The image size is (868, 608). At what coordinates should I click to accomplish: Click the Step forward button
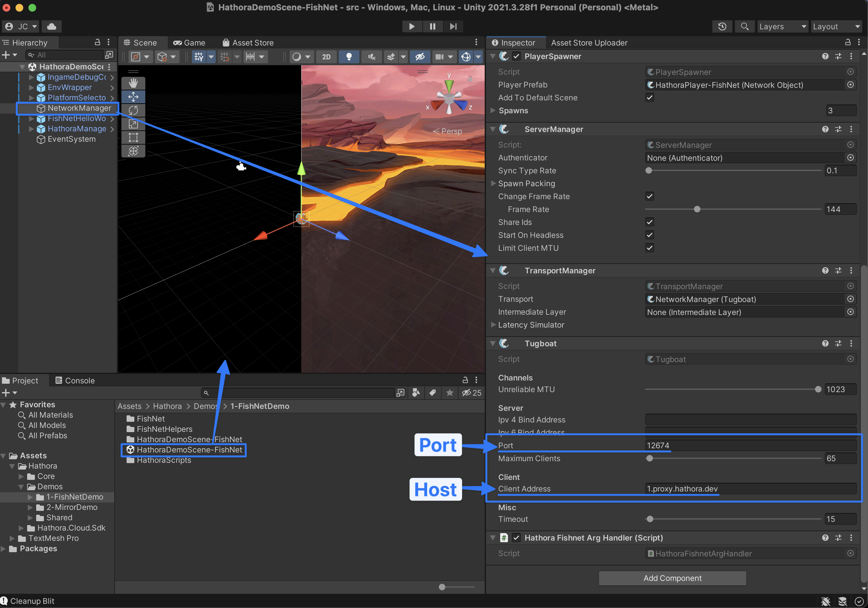click(x=453, y=26)
